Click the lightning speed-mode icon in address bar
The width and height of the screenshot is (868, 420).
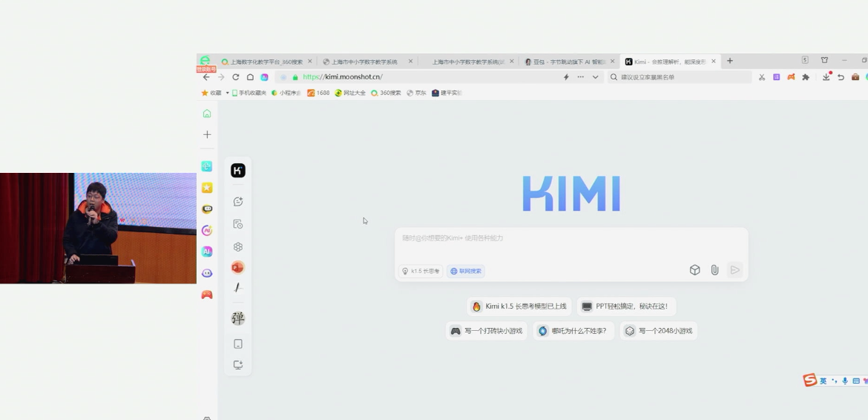point(566,77)
